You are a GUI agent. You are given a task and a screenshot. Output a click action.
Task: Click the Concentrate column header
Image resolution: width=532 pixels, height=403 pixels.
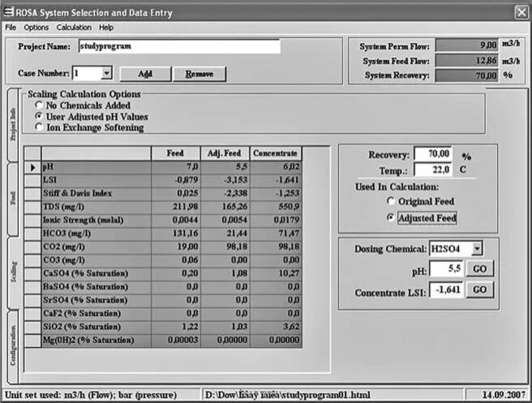click(x=276, y=153)
